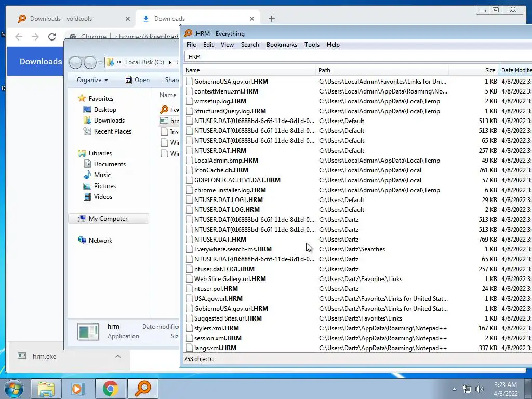Select file icon of chrome_installer.log.HRM
The width and height of the screenshot is (532, 399).
click(189, 190)
